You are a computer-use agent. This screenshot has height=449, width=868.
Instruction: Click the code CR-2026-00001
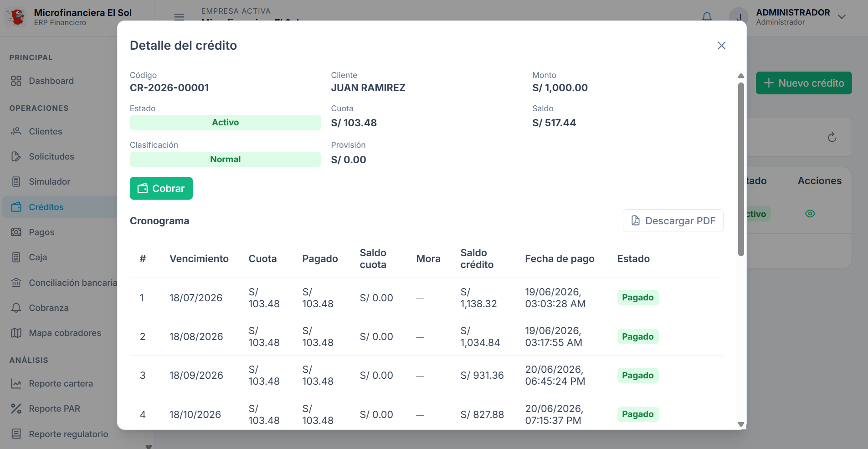click(x=169, y=88)
